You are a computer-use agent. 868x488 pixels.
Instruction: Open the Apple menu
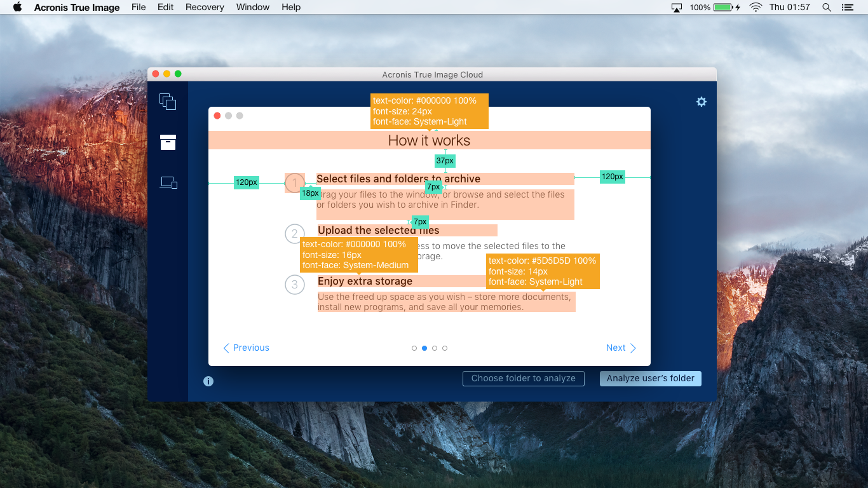[x=17, y=7]
